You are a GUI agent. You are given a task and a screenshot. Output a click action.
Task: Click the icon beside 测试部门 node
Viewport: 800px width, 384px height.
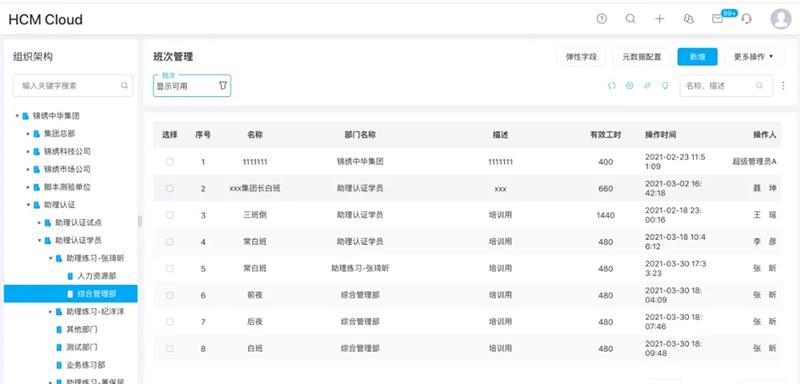pyautogui.click(x=59, y=347)
